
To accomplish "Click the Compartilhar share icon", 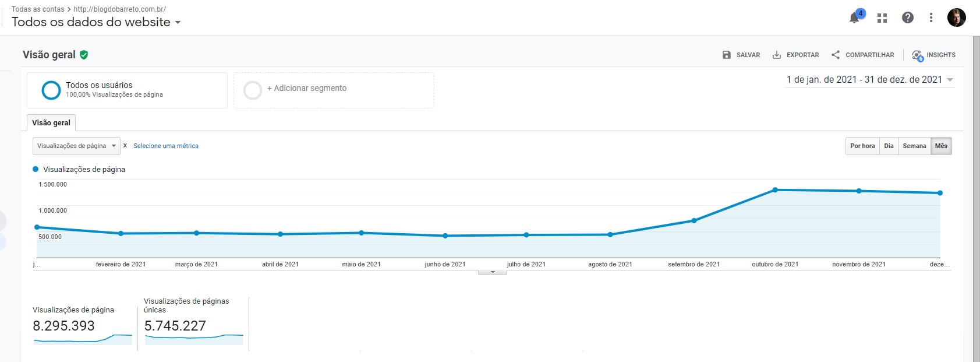I will (836, 55).
